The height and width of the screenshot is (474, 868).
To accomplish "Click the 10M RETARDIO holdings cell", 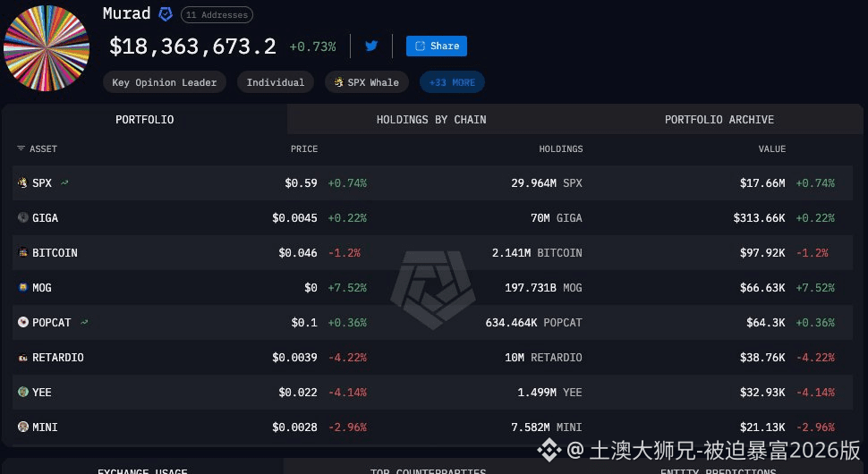I will [543, 358].
